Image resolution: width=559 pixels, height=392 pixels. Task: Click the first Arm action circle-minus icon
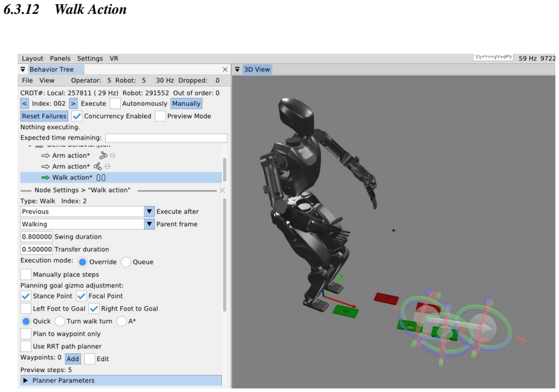(112, 156)
